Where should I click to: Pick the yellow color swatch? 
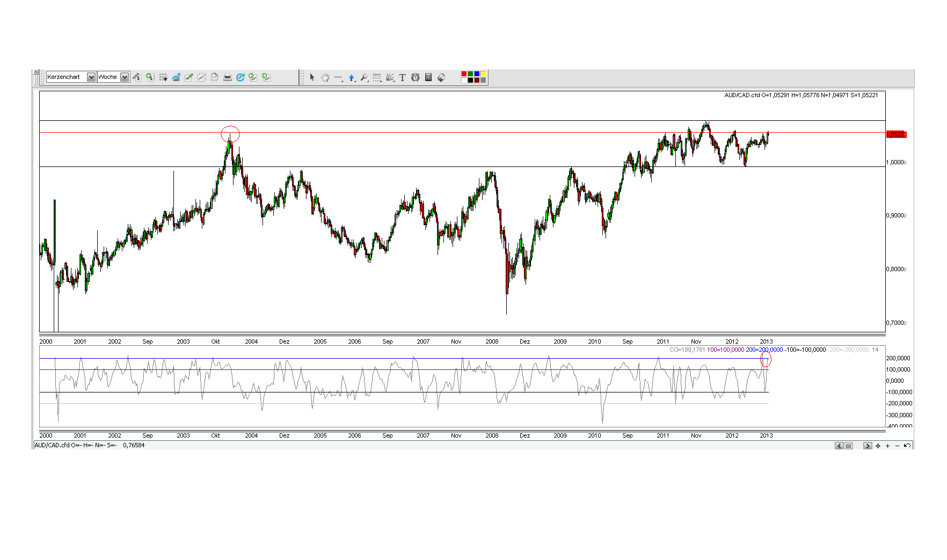click(x=483, y=74)
